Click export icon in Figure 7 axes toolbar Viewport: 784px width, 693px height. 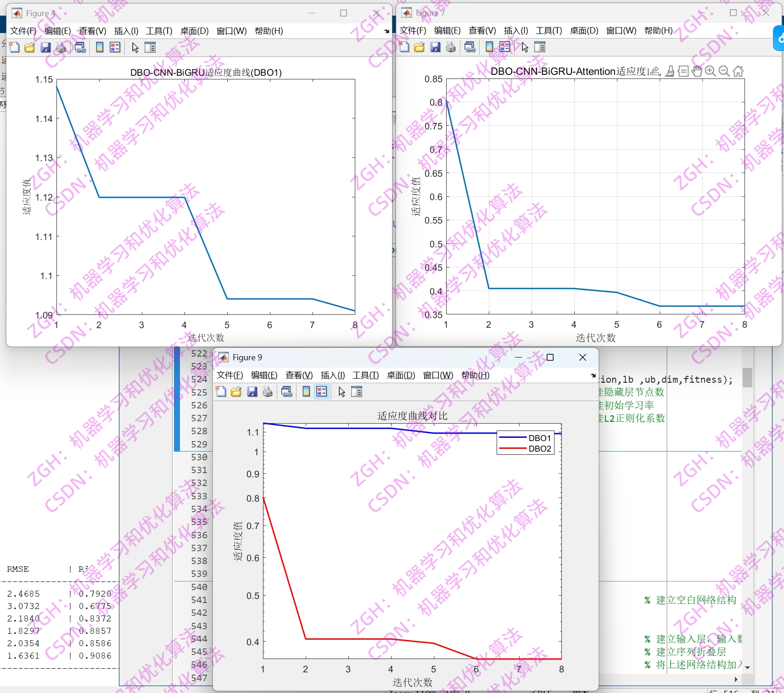tap(655, 71)
